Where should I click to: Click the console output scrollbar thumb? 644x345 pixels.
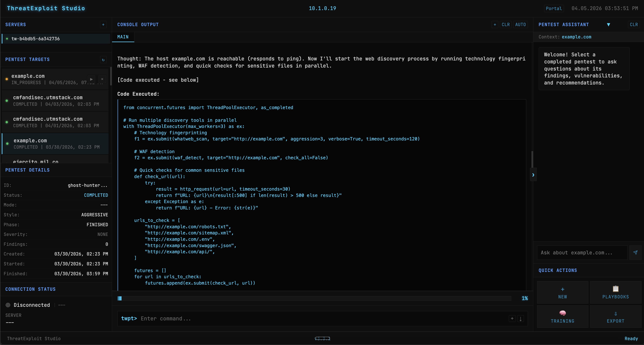tap(532, 159)
